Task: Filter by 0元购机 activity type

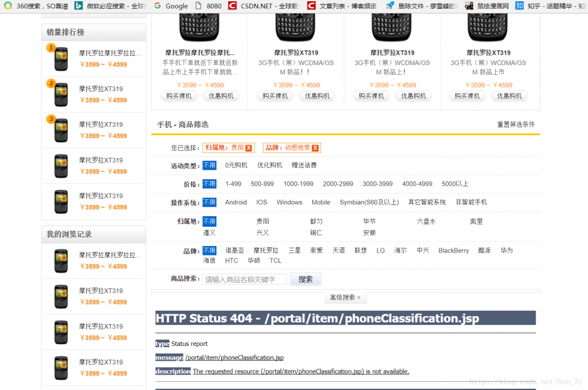Action: (236, 165)
